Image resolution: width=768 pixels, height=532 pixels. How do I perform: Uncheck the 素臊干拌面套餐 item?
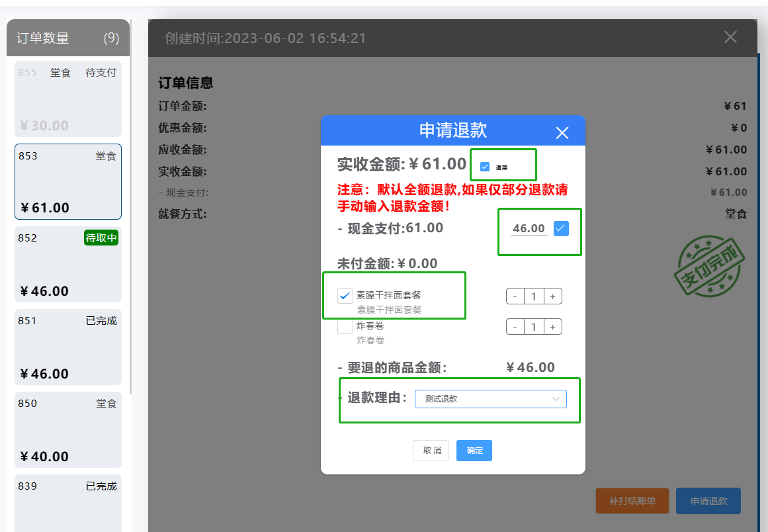(344, 295)
